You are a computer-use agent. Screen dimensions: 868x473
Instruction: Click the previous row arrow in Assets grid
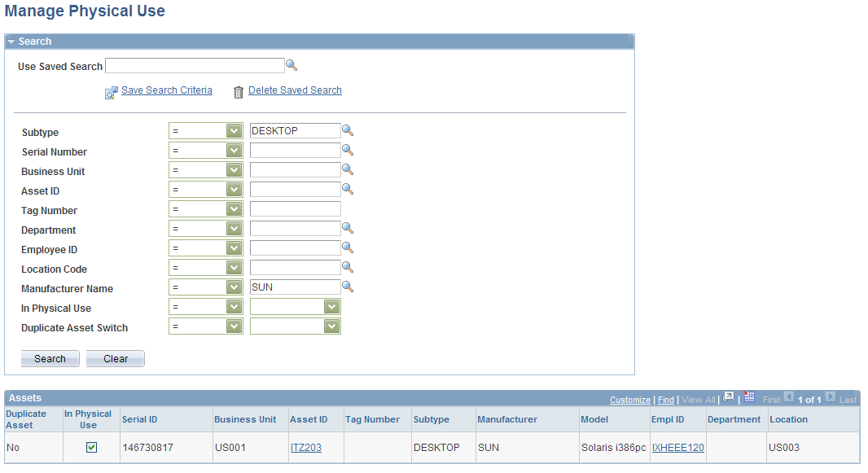click(789, 396)
